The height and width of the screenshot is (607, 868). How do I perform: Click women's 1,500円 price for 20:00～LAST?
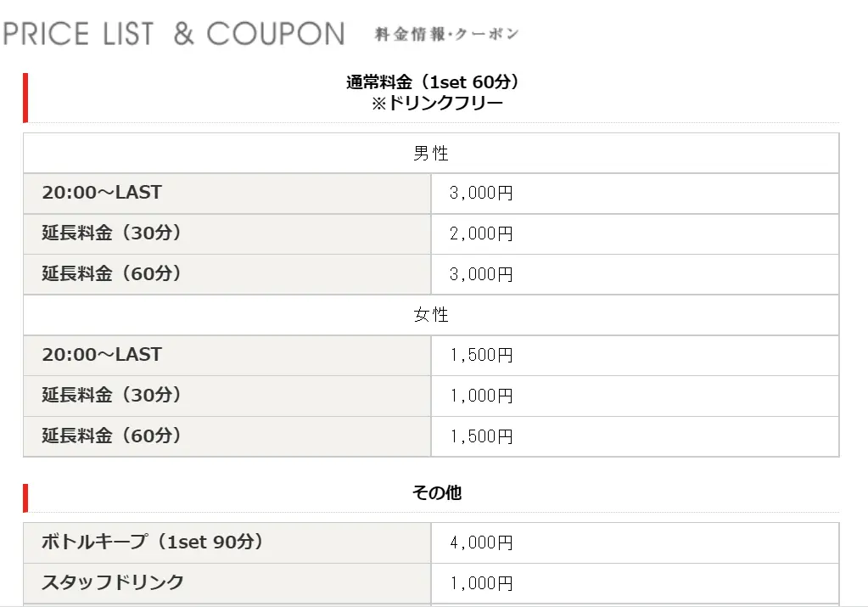[481, 355]
